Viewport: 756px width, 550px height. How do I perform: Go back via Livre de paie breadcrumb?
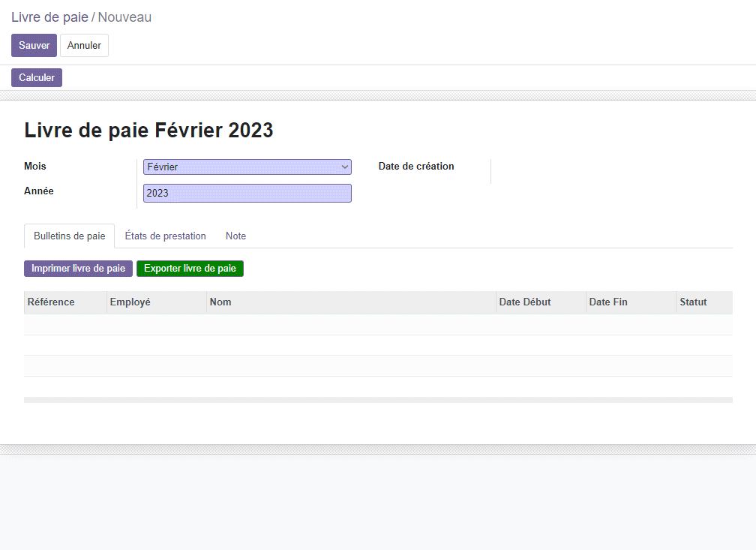tap(49, 17)
